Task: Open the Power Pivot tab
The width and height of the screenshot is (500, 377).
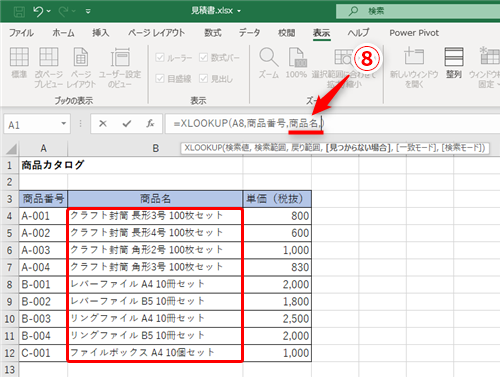Action: click(414, 33)
